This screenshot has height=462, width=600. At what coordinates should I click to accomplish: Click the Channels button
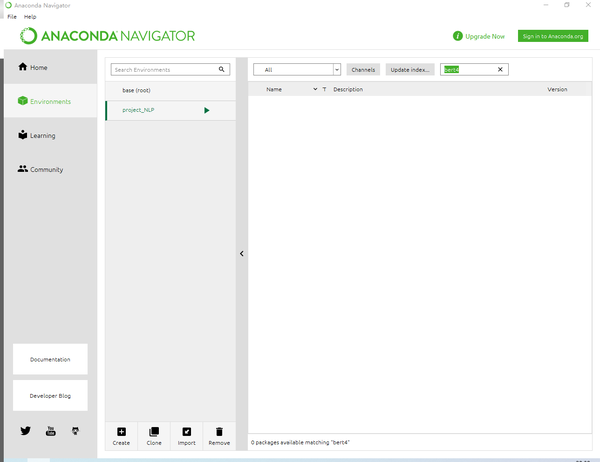(x=363, y=69)
